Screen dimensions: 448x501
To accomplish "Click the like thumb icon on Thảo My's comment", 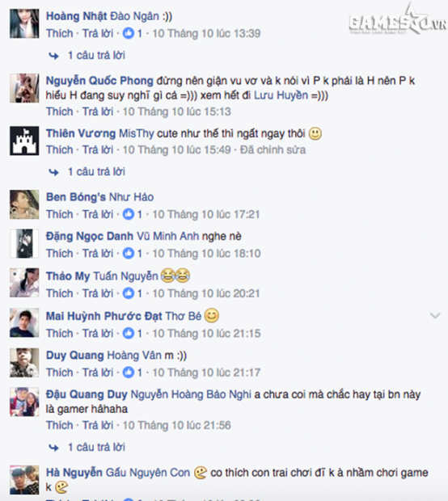I will tap(129, 293).
